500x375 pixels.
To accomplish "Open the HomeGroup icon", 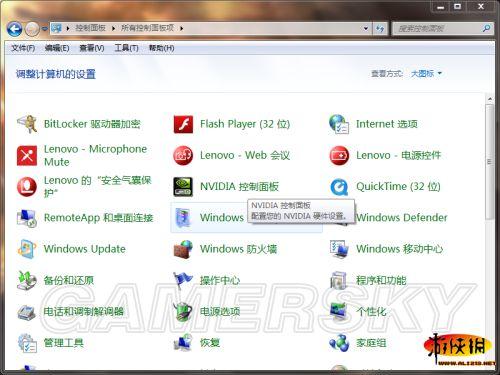I will coord(339,343).
